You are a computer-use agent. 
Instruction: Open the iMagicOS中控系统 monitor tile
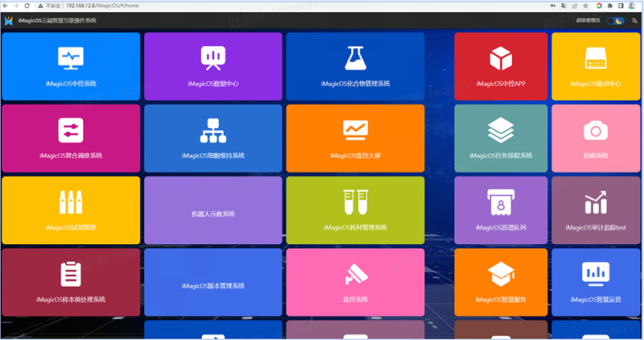(x=71, y=66)
